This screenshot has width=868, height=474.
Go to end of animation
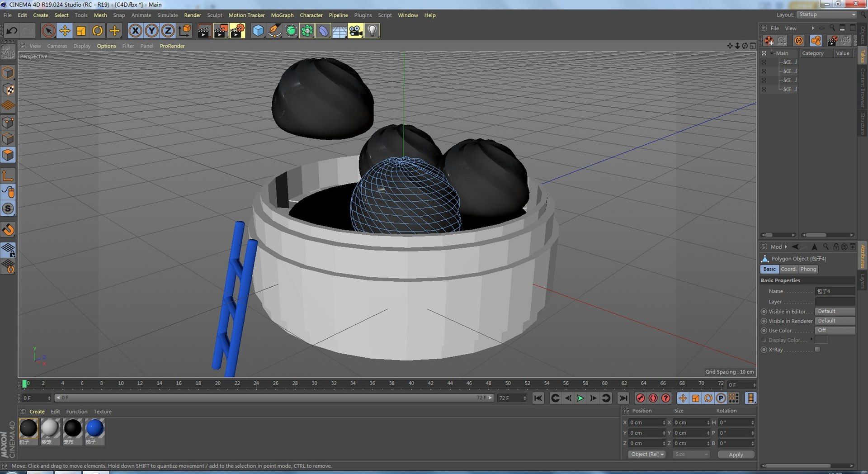[623, 398]
